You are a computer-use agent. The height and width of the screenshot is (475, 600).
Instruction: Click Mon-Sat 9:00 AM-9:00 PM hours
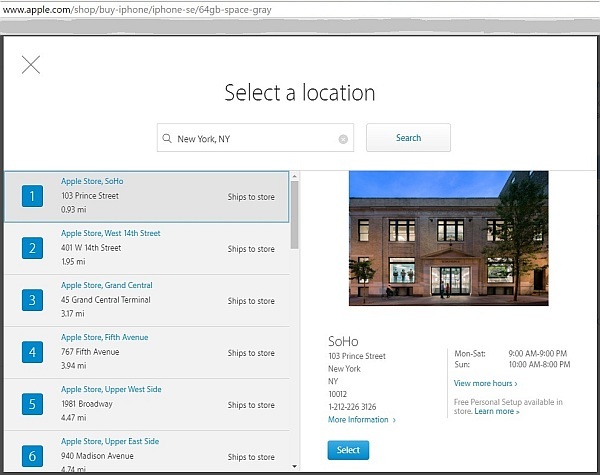tap(511, 353)
